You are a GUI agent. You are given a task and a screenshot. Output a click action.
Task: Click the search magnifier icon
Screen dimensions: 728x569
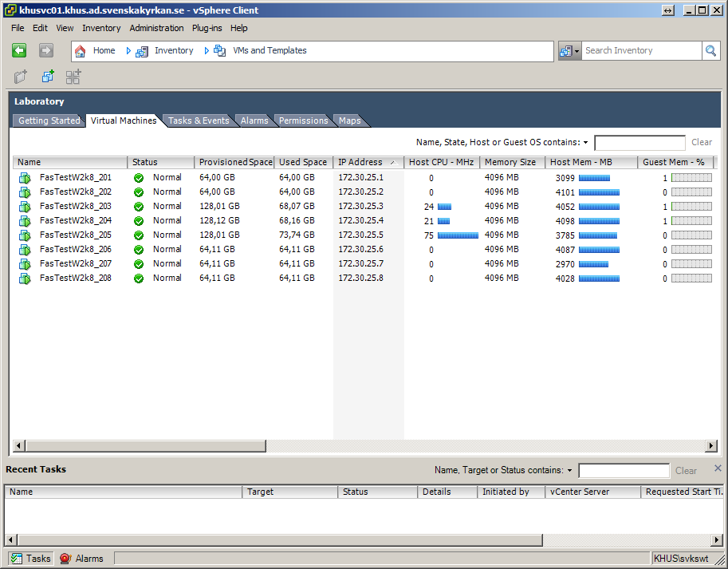coord(710,50)
